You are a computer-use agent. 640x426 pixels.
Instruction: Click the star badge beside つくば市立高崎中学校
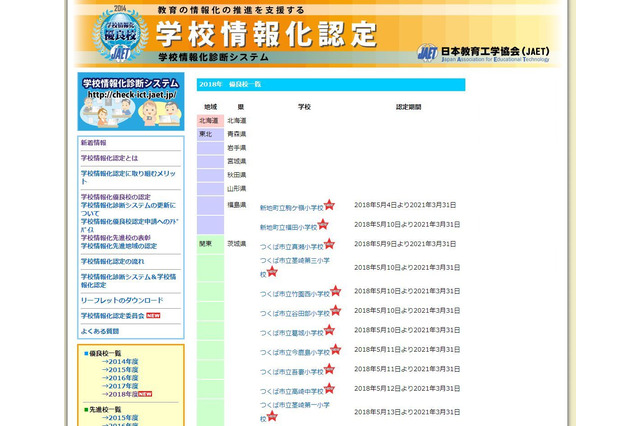point(329,388)
